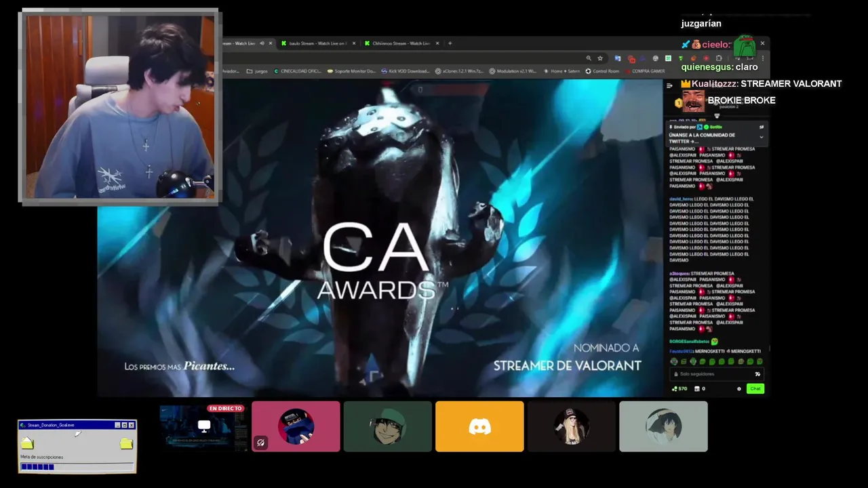Select the EN DIRECTO screen share thumbnail

(x=203, y=426)
